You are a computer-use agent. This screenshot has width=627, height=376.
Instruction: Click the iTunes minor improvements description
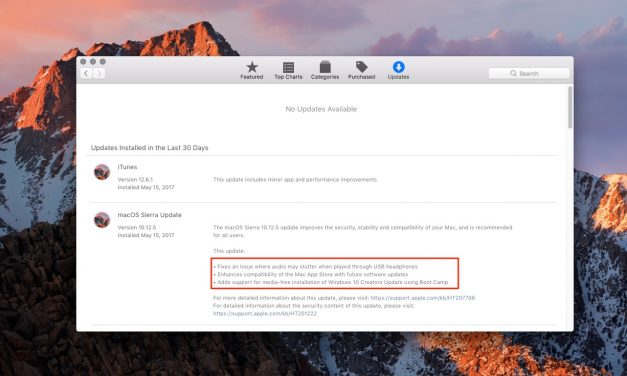click(295, 180)
